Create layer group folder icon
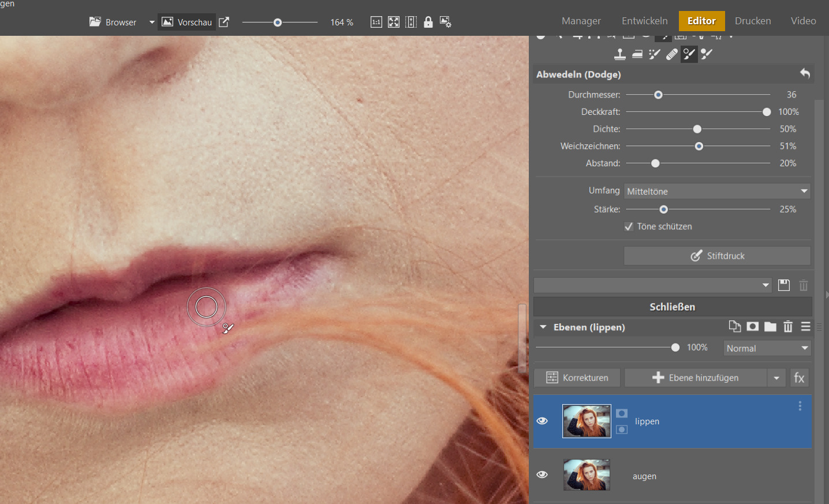This screenshot has width=829, height=504. pos(771,327)
